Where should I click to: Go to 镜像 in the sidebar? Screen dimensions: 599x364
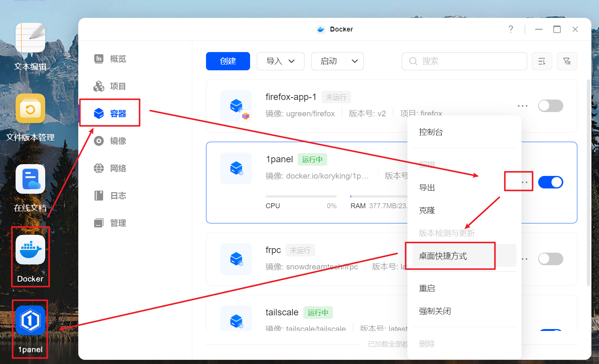pos(118,141)
